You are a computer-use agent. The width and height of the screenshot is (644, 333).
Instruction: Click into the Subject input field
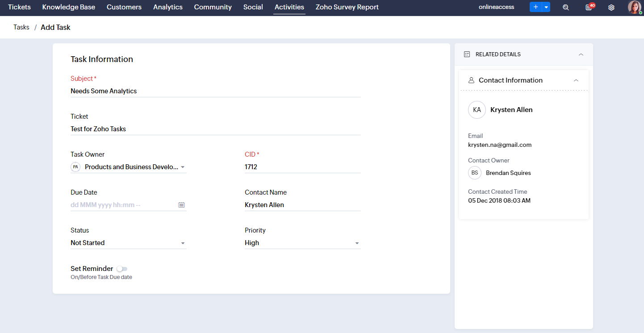click(x=215, y=91)
